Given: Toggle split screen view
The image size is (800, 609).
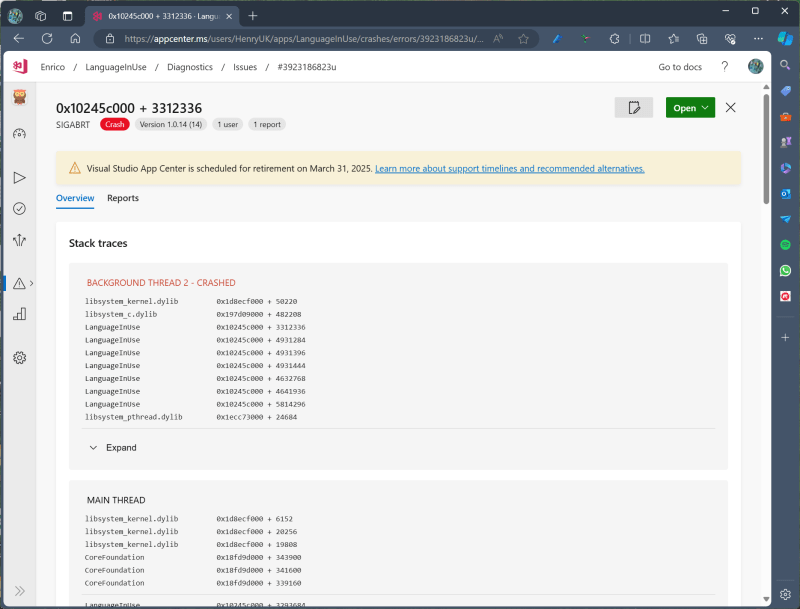Looking at the screenshot, I should pyautogui.click(x=645, y=39).
